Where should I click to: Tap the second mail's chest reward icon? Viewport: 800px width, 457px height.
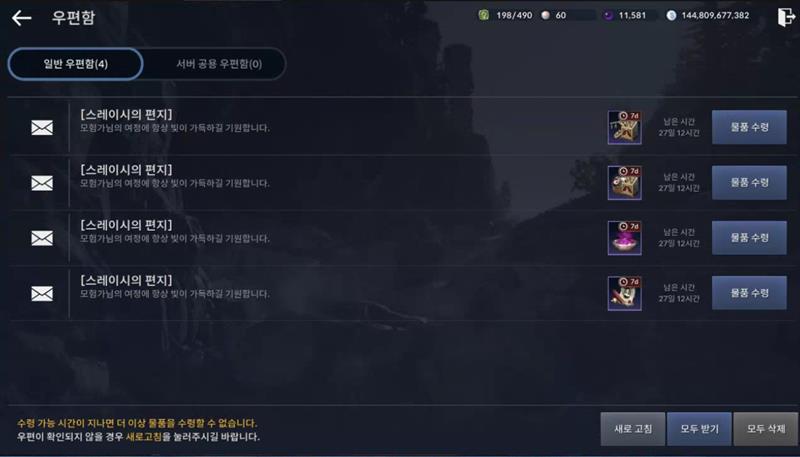point(624,183)
